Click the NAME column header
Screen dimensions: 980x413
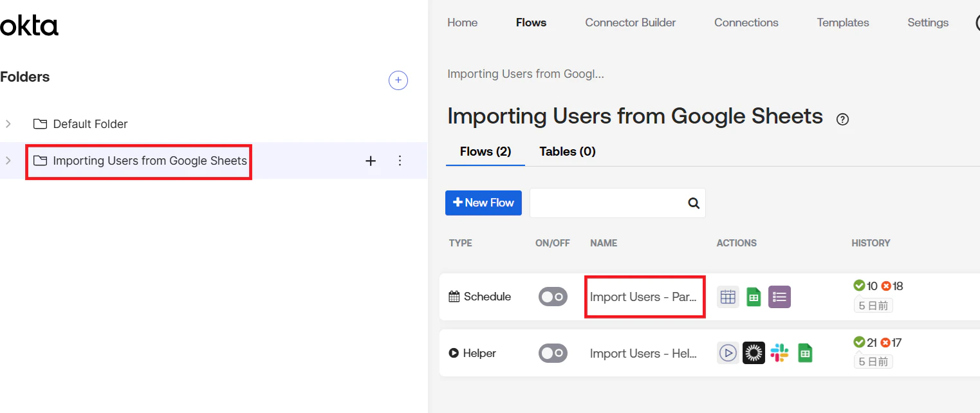[604, 243]
